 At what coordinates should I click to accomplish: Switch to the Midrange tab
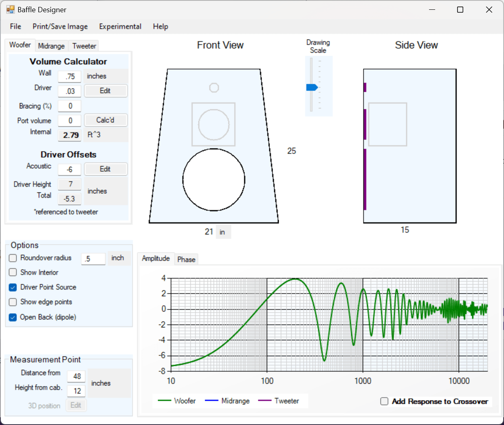[x=51, y=46]
